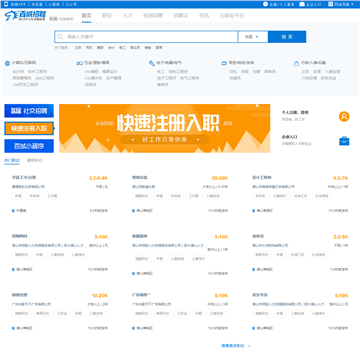This screenshot has width=360, height=360.
Task: Click the briefcase icon beside 企业入口 in the top bar
Action: click(x=302, y=4)
